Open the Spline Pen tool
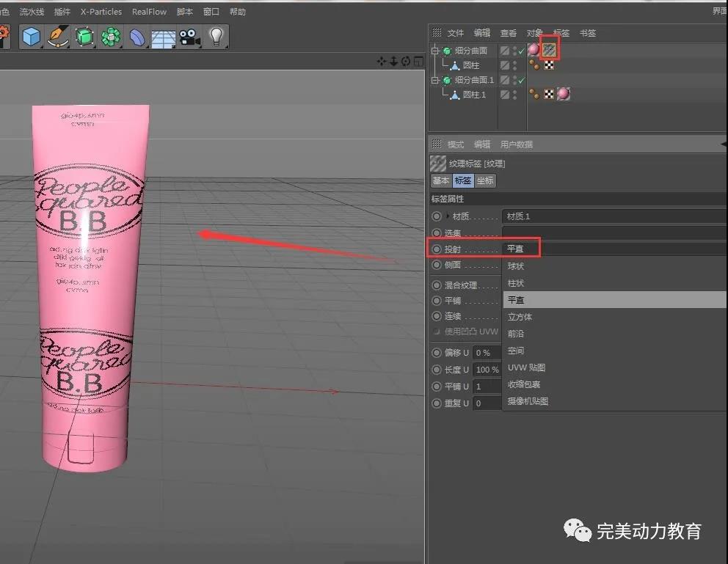728x564 pixels. (58, 36)
